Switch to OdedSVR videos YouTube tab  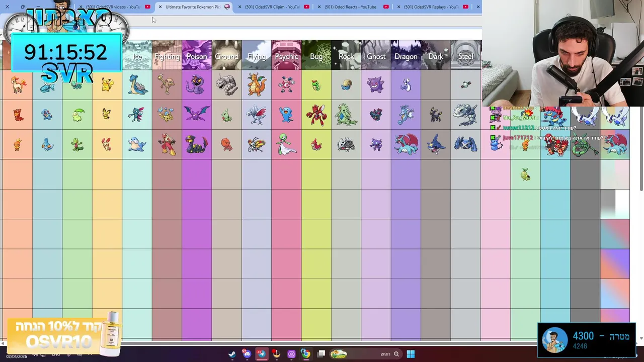[x=115, y=7]
